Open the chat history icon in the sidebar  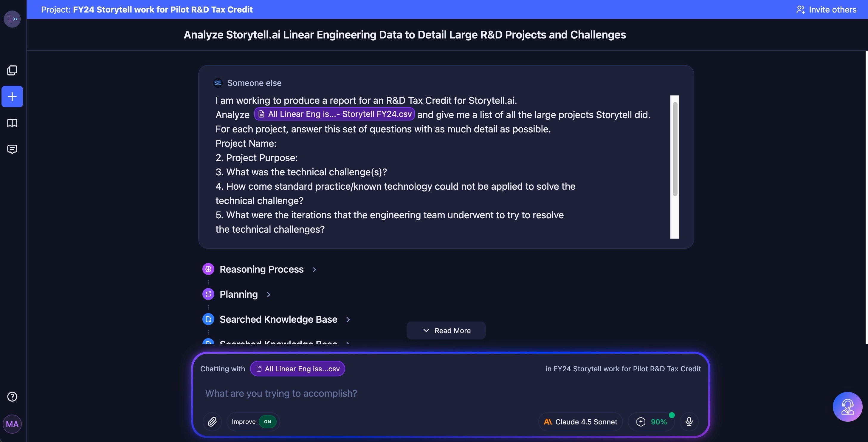point(12,149)
